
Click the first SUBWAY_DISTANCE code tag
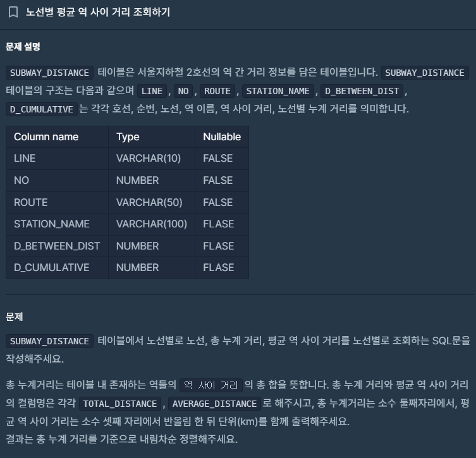click(49, 73)
